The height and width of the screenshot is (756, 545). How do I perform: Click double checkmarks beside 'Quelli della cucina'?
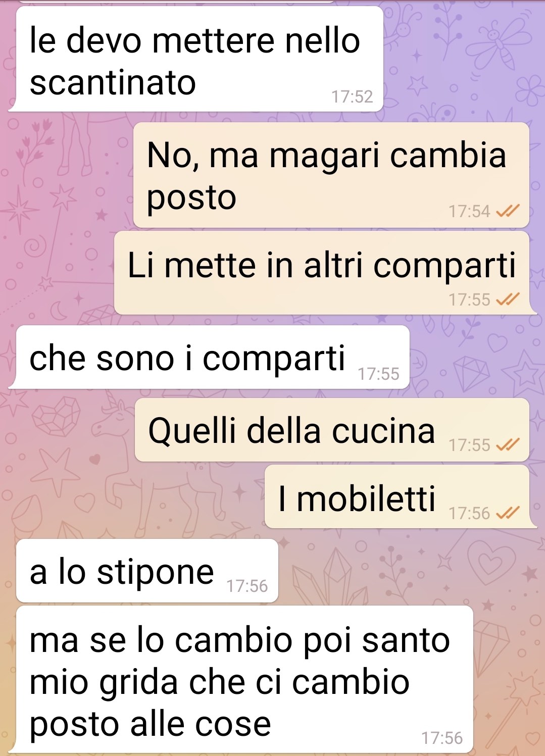pyautogui.click(x=508, y=445)
